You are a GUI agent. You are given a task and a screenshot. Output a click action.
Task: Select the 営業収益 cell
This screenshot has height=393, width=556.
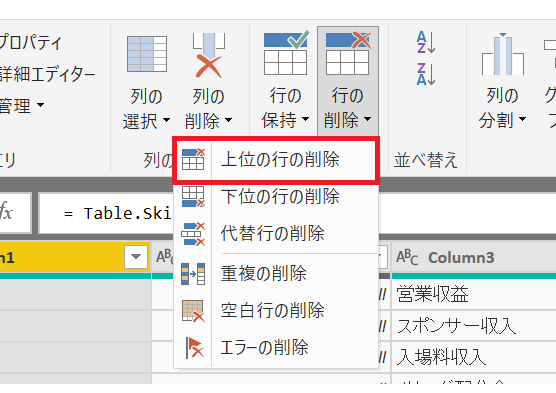474,294
